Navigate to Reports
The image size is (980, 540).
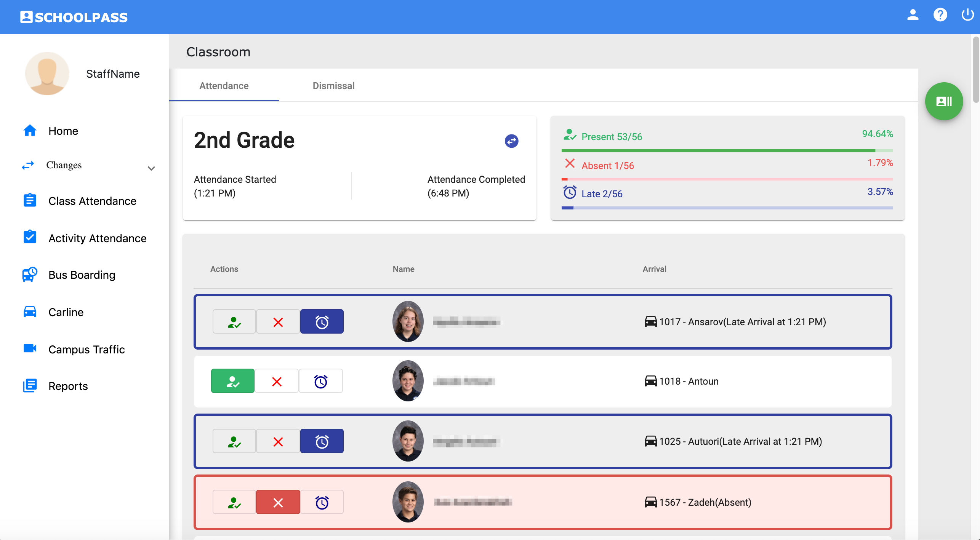point(68,386)
